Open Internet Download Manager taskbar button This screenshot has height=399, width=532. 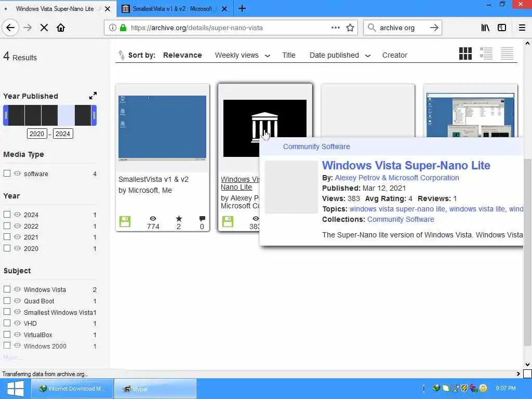[72, 389]
